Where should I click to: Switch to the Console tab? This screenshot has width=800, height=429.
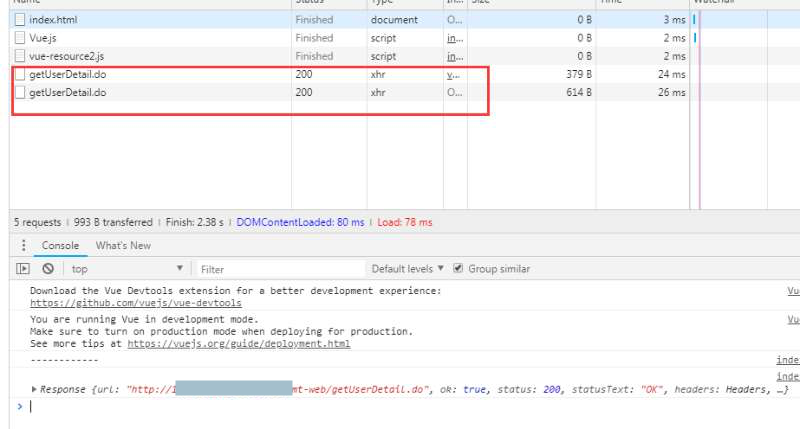coord(60,245)
